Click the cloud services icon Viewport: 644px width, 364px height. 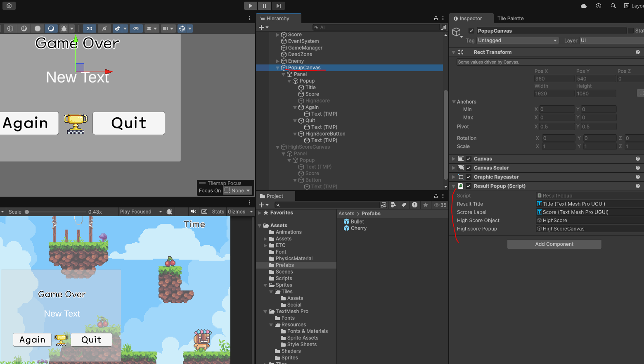(584, 6)
